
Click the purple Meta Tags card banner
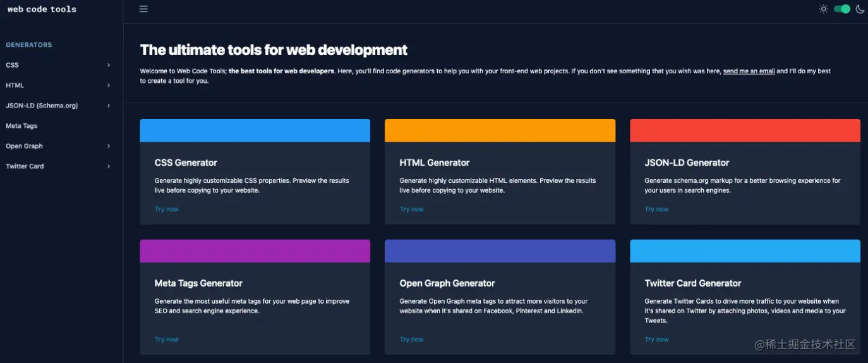point(255,251)
